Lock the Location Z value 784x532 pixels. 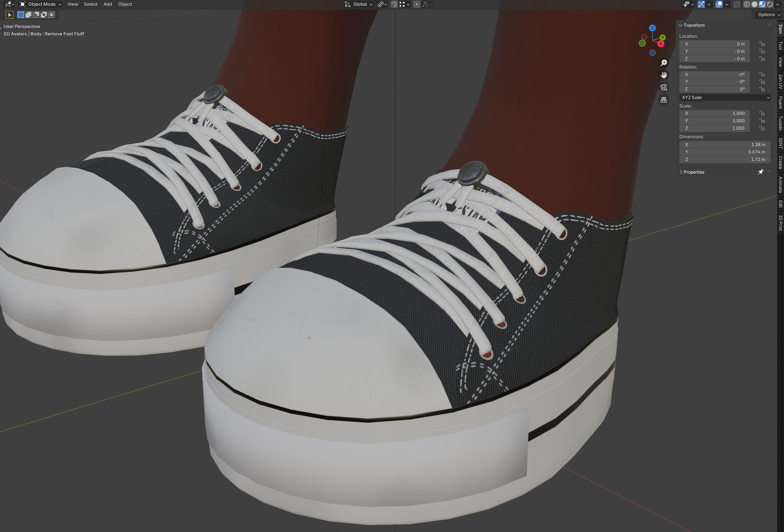pos(762,59)
